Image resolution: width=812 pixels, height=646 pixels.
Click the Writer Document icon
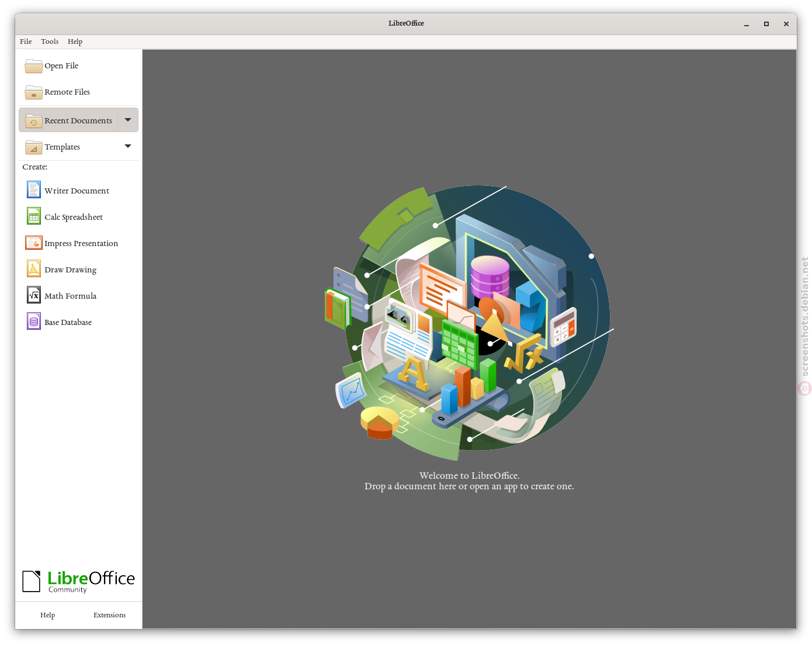tap(34, 190)
